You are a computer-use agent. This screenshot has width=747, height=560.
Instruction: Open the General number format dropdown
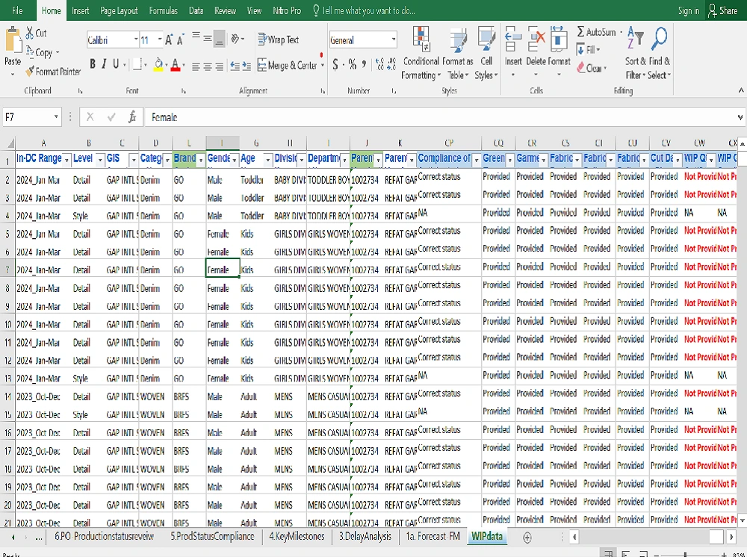394,40
